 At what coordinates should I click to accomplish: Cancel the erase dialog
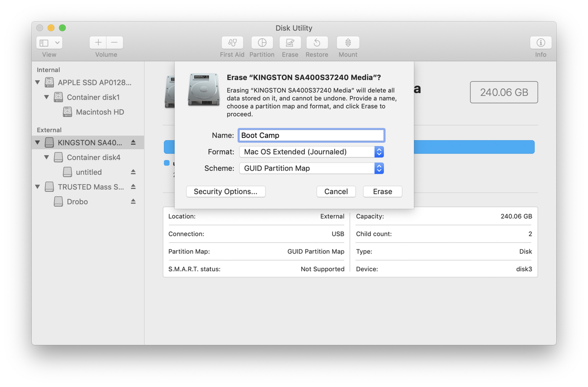pyautogui.click(x=336, y=191)
